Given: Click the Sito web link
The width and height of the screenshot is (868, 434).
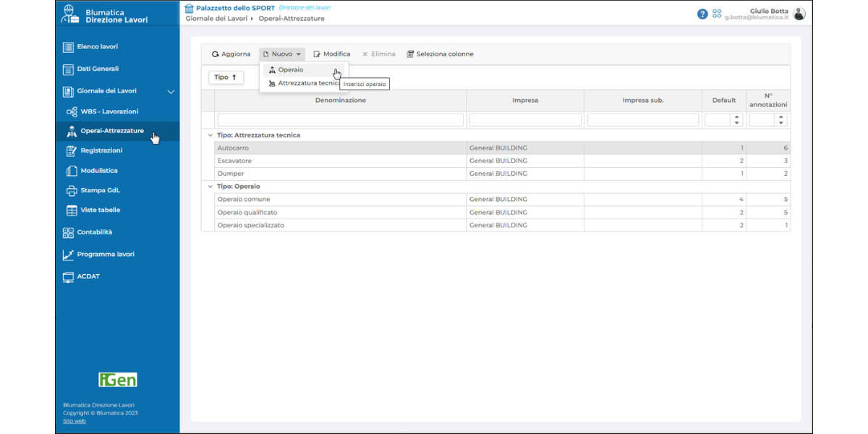Looking at the screenshot, I should (x=74, y=421).
